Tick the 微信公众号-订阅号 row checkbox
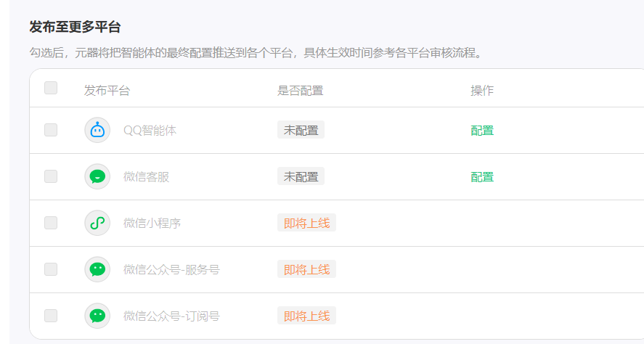Viewport: 644px width, 344px height. tap(51, 316)
